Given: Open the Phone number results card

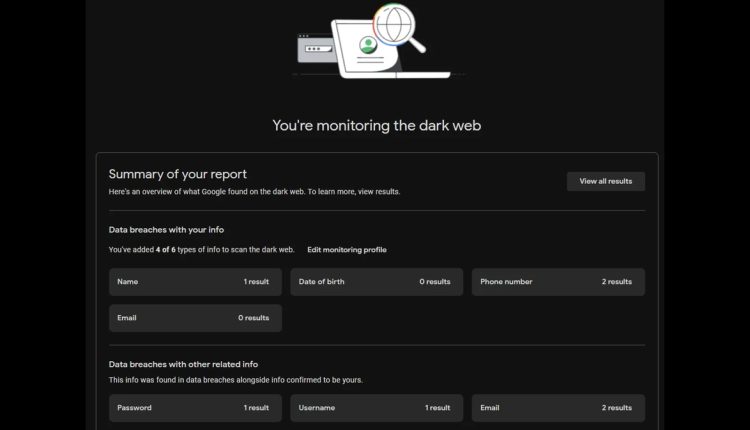Looking at the screenshot, I should coord(558,282).
